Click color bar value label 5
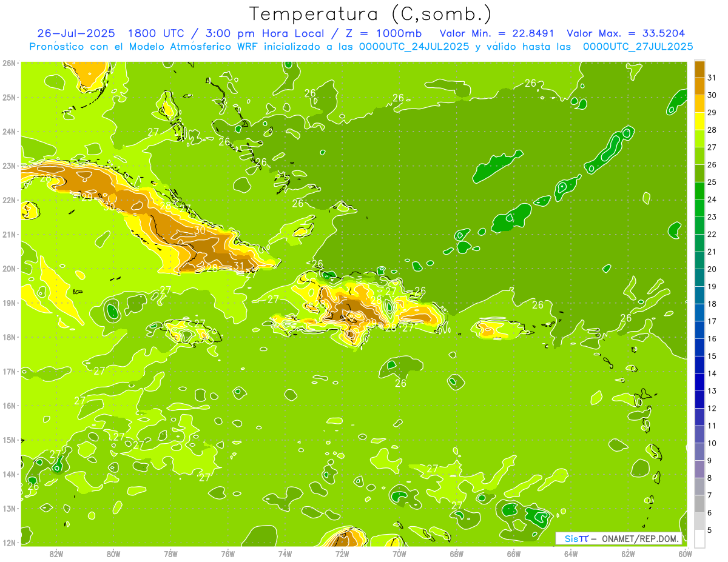The width and height of the screenshot is (728, 562). click(710, 530)
